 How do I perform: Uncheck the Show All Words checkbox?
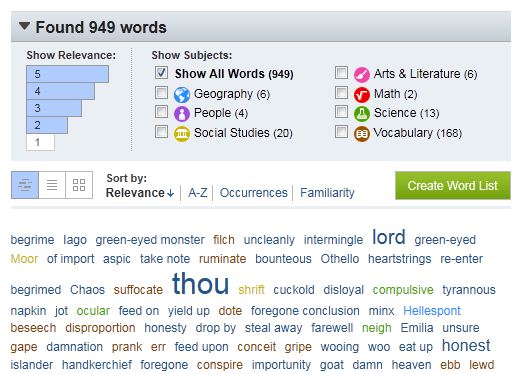point(161,73)
